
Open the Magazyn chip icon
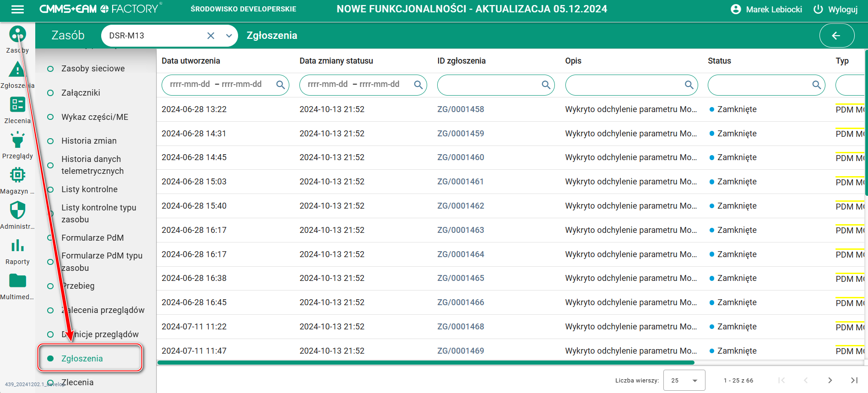[x=17, y=175]
